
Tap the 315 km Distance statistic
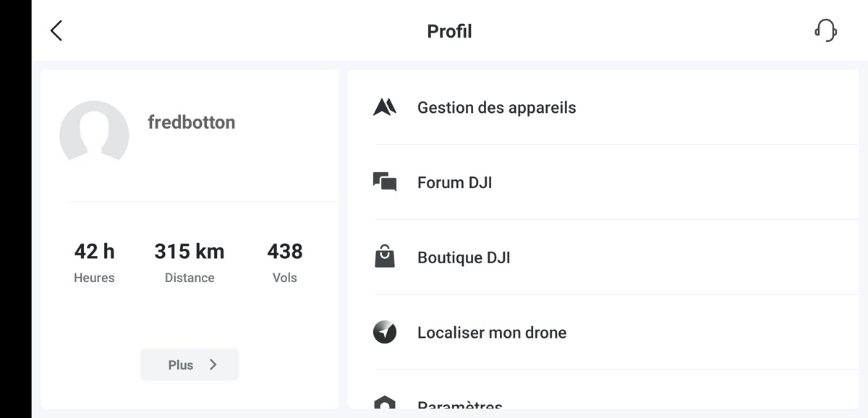(x=190, y=262)
